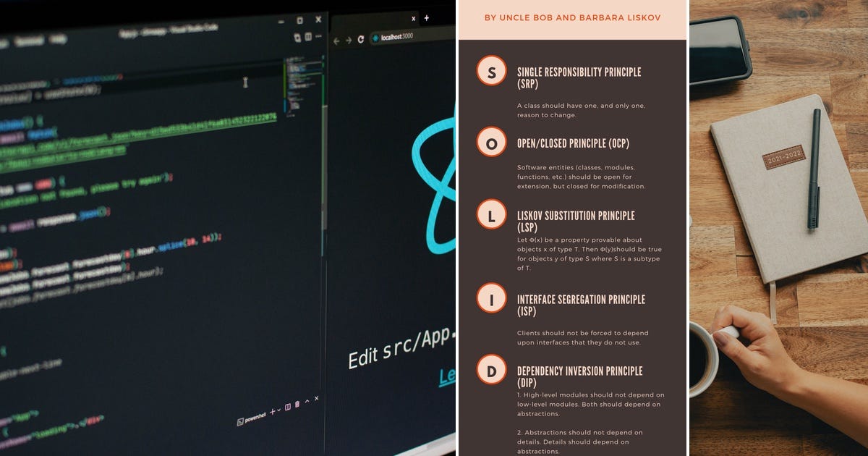
Task: Click "Software entities (classes, modules" paragraph
Action: (x=582, y=177)
